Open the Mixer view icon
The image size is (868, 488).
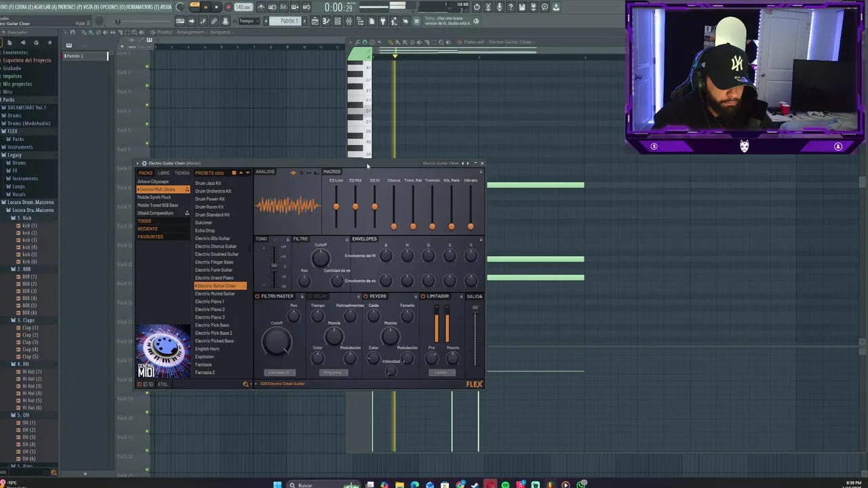point(349,21)
